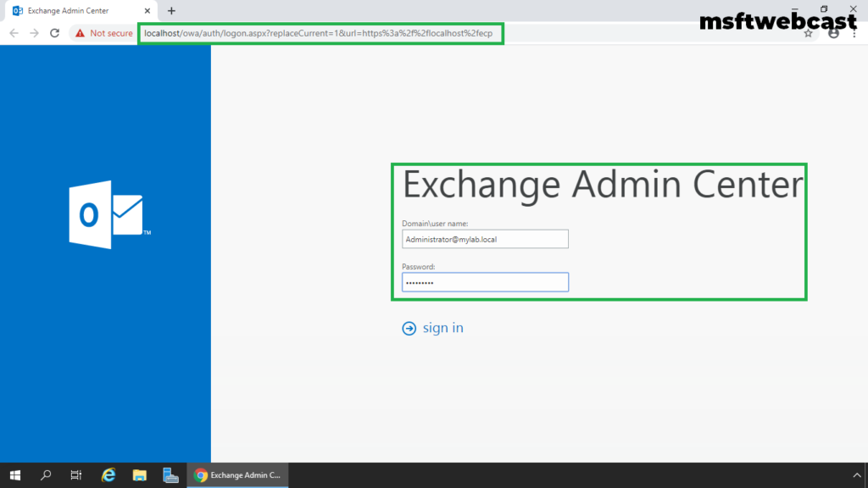Viewport: 868px width, 488px height.
Task: Click the localhost URL address bar
Action: pyautogui.click(x=320, y=33)
